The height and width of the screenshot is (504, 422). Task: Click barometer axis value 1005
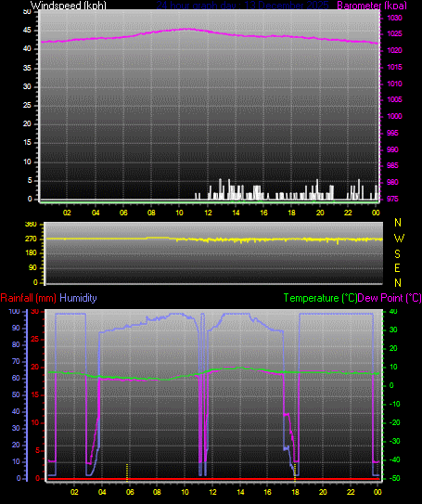tap(394, 99)
